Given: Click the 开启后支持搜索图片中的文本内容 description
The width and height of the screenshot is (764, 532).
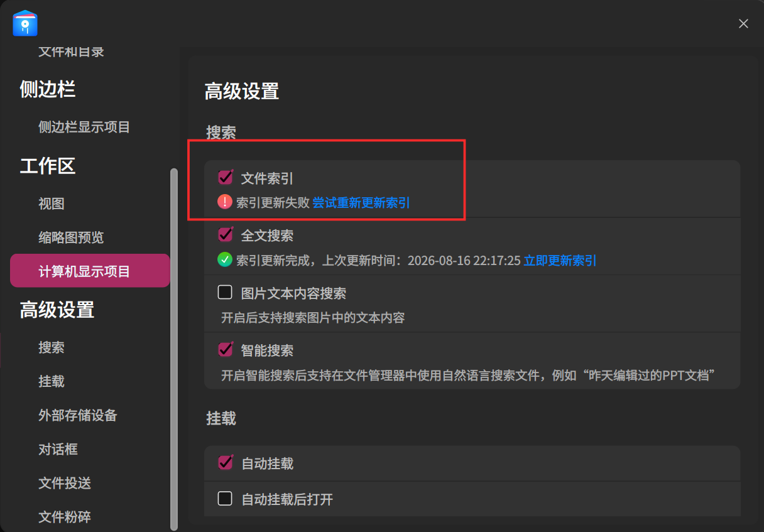Looking at the screenshot, I should tap(313, 318).
